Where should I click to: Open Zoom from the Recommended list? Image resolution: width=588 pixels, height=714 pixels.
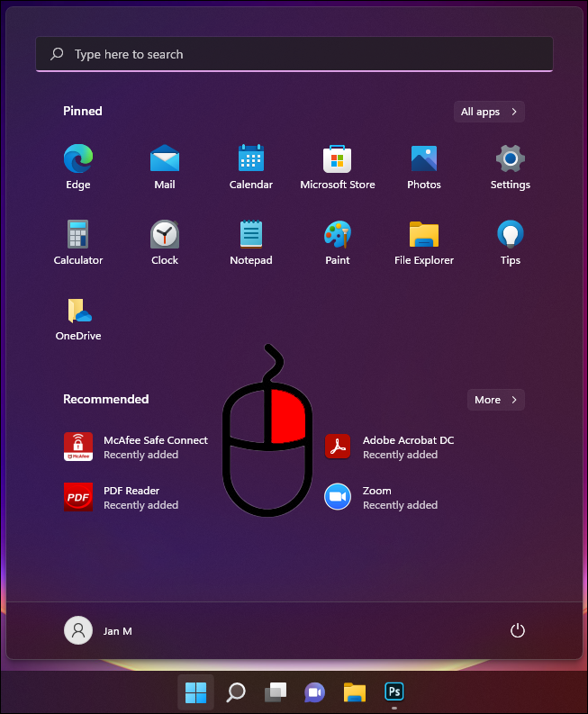click(382, 497)
